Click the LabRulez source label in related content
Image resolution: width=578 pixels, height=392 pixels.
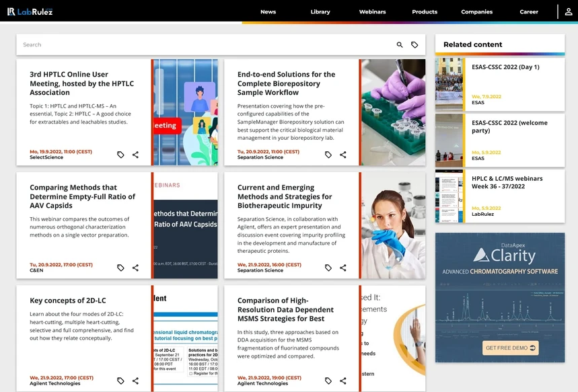coord(482,214)
